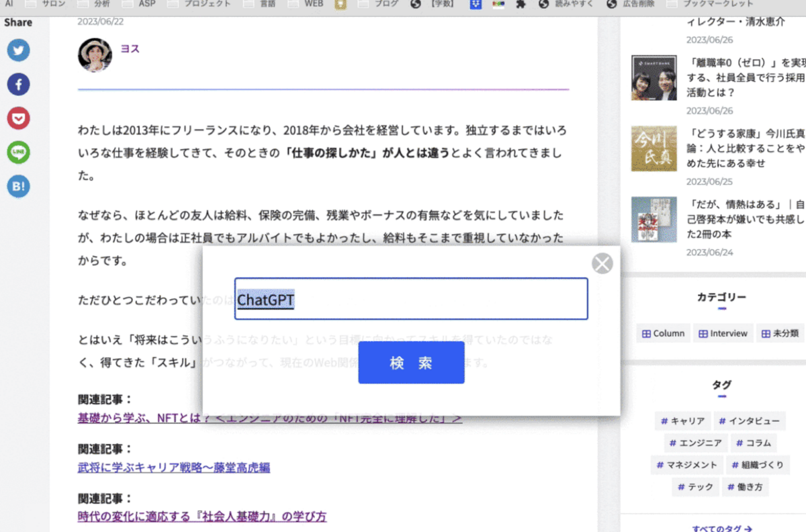Viewport: 806px width, 532px height.
Task: Click the article date 2023/06/22
Action: pos(101,21)
